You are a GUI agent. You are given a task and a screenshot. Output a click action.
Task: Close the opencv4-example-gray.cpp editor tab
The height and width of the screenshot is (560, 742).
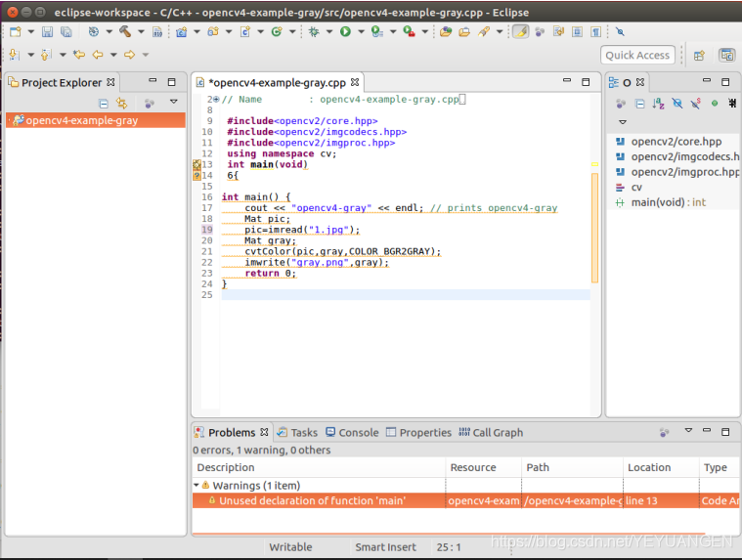click(x=355, y=83)
